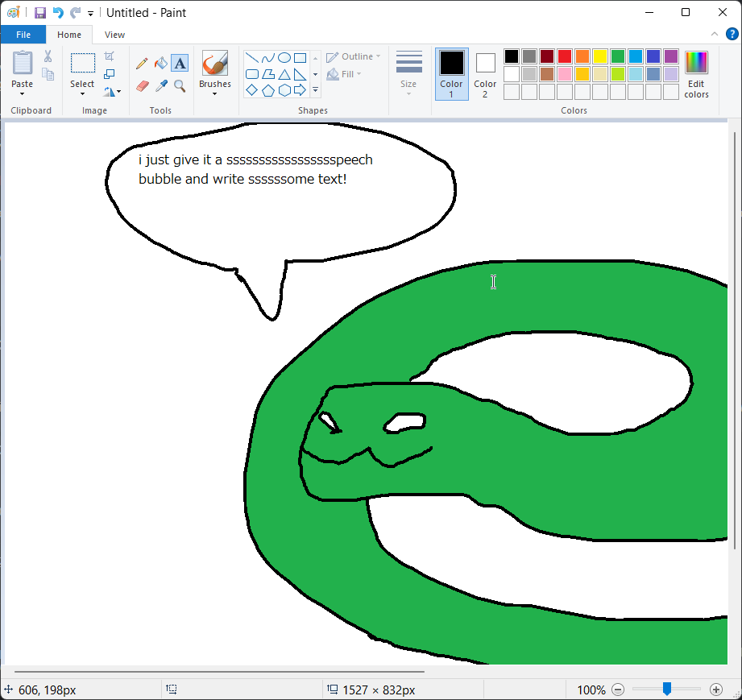
Task: Choose the Diamond shape
Action: (251, 90)
